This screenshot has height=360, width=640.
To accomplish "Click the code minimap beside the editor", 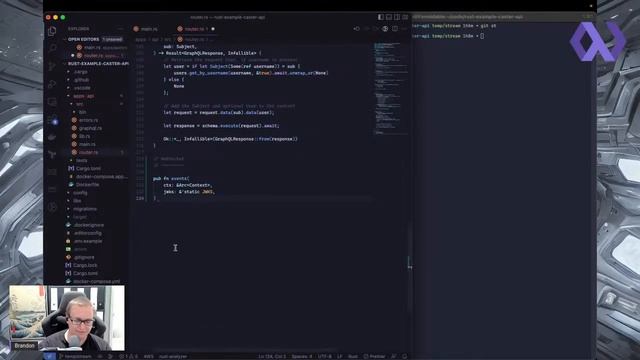I will point(391,88).
